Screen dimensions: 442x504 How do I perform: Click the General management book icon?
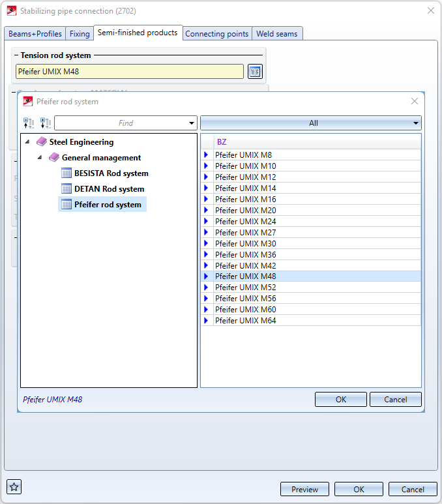pos(54,158)
